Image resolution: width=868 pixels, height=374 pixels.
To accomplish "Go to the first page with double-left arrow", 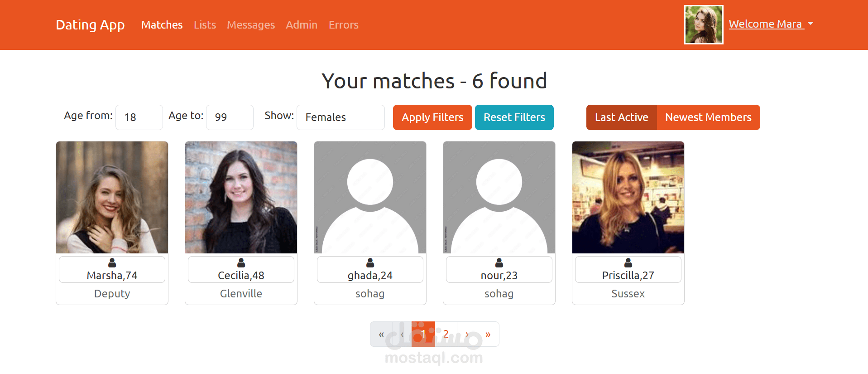I will 381,335.
